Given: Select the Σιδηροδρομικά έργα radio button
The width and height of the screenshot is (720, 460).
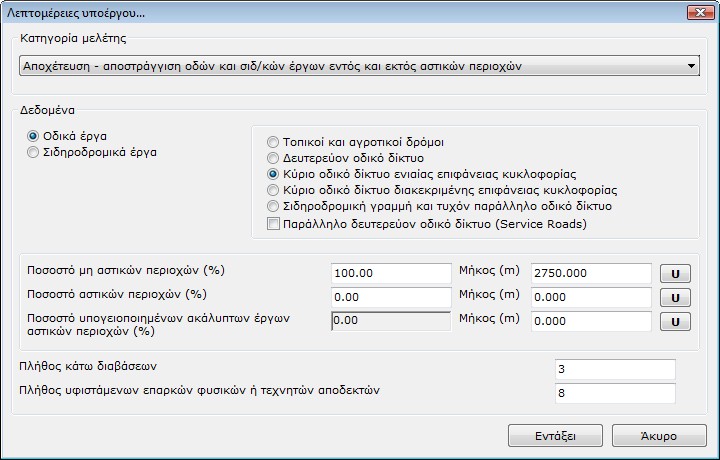Looking at the screenshot, I should (x=34, y=152).
